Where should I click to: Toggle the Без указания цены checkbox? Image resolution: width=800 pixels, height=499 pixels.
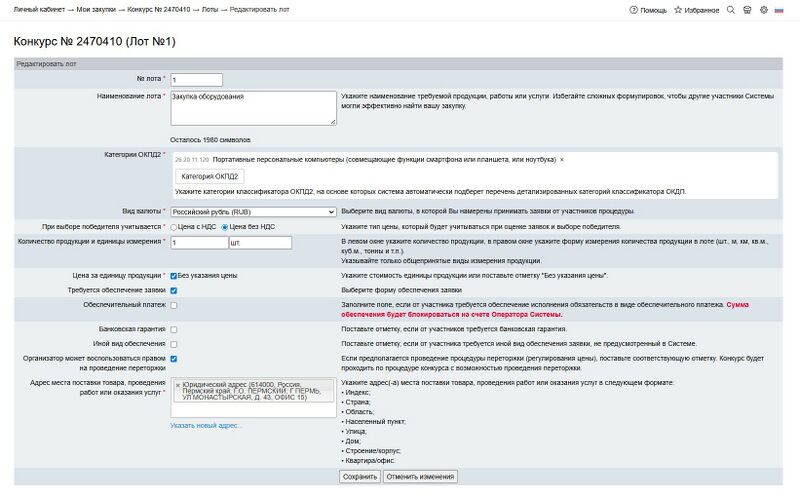174,275
